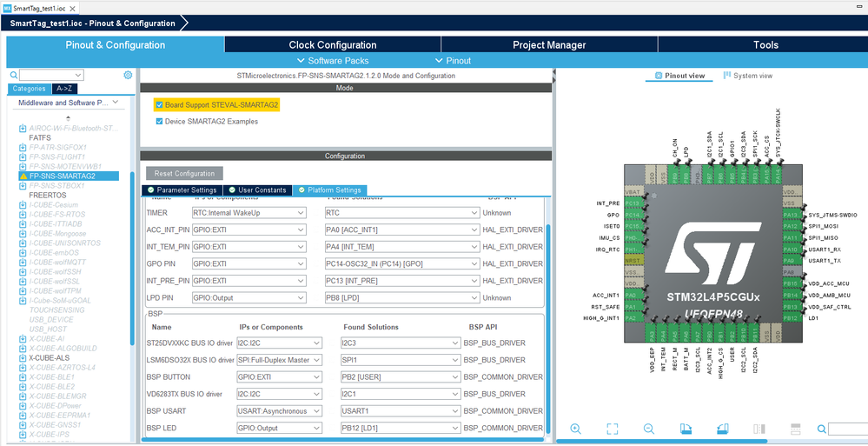Toggle Device SMARTAG2 Examples checkbox
Screen dimensions: 868x446
pos(159,122)
